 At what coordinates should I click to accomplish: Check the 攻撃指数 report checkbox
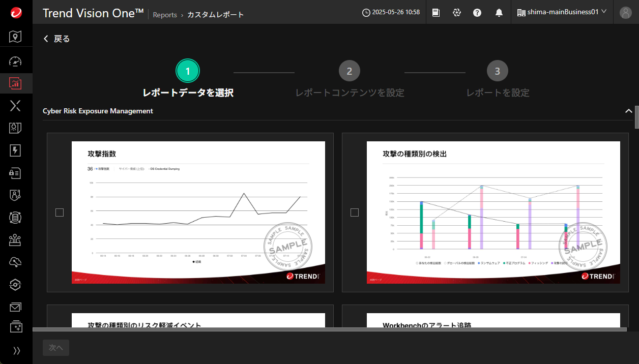point(60,213)
